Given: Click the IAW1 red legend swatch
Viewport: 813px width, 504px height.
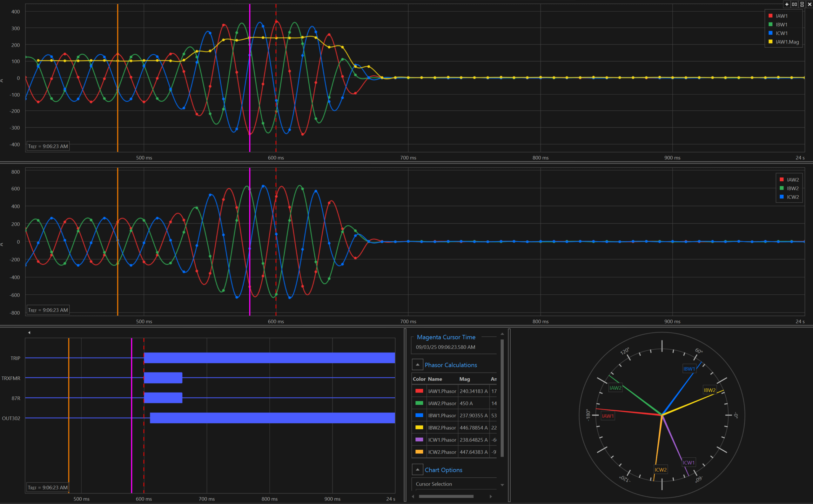Looking at the screenshot, I should point(771,16).
